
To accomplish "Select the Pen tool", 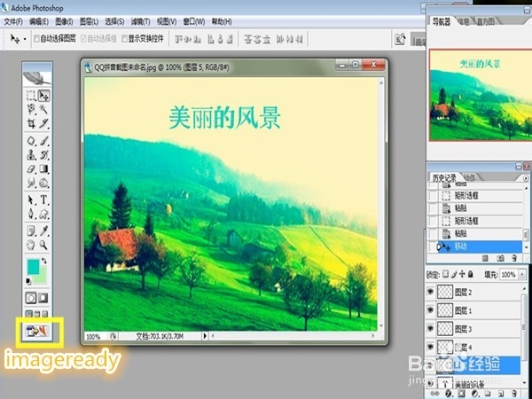I will point(31,214).
